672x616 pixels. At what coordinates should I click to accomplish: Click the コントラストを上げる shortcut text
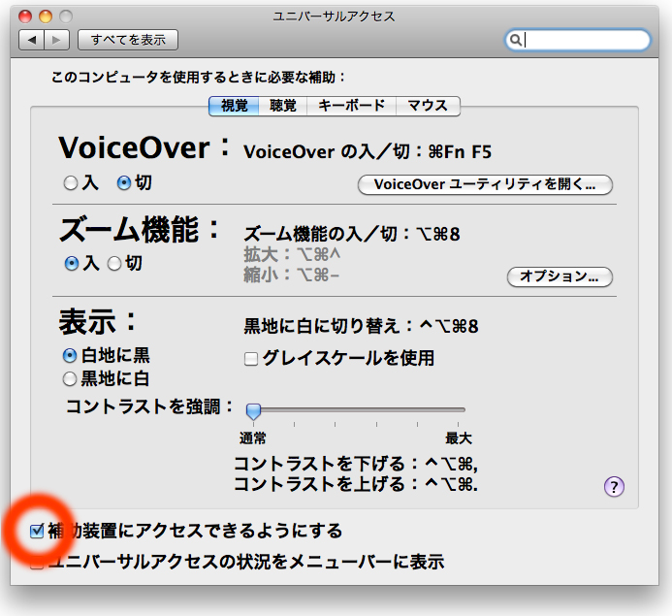tap(356, 484)
